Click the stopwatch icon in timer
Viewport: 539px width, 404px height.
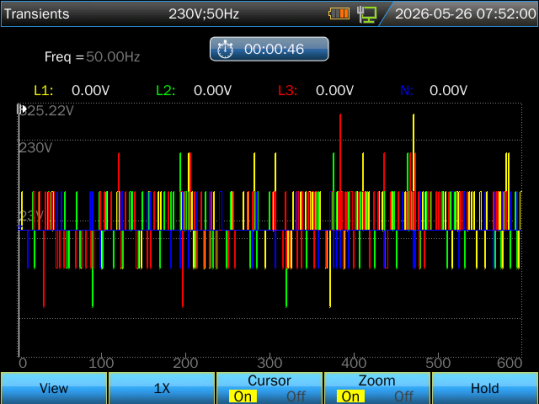tap(225, 49)
